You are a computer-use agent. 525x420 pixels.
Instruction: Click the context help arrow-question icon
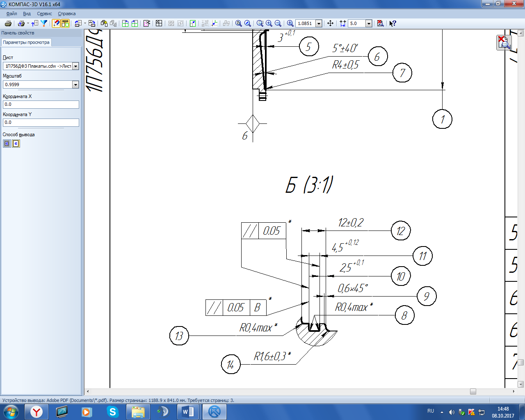point(393,23)
